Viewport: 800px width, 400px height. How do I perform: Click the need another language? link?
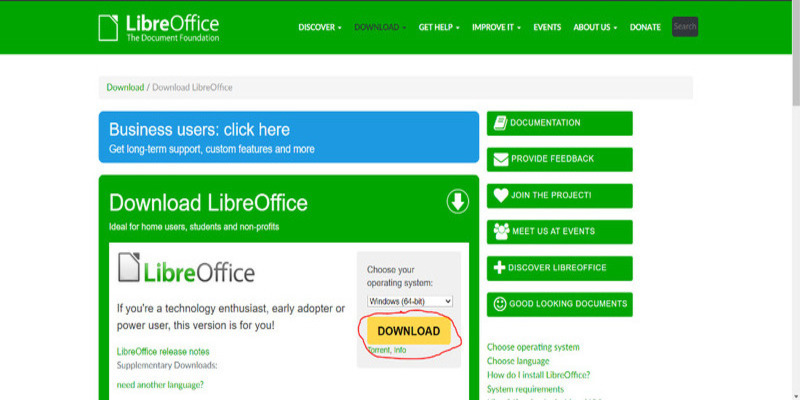click(x=160, y=385)
